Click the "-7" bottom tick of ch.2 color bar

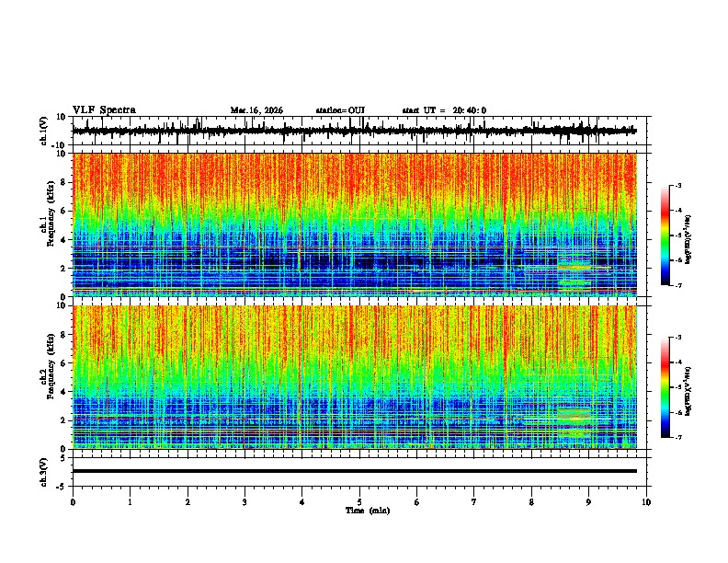[x=677, y=437]
